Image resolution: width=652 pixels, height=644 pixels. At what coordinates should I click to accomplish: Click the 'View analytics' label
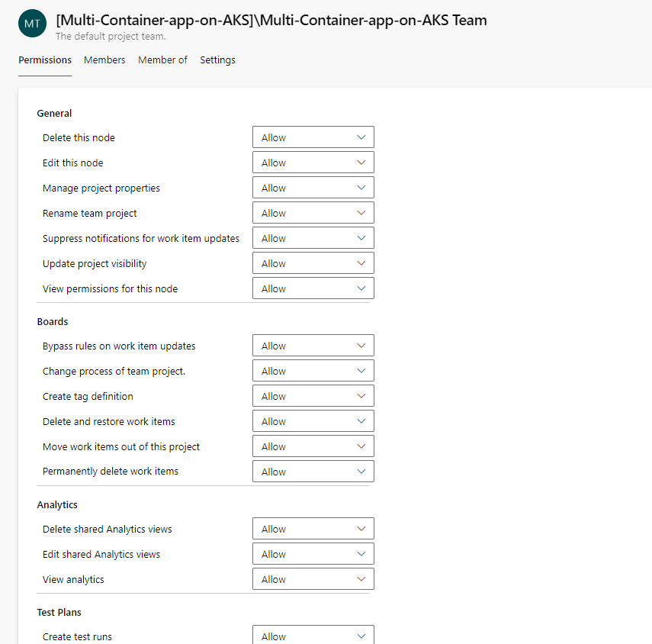coord(73,579)
